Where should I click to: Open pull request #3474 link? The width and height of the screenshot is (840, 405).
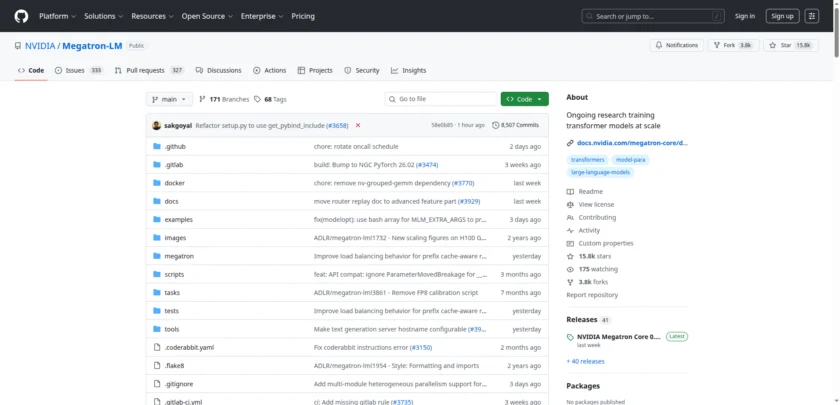point(427,164)
